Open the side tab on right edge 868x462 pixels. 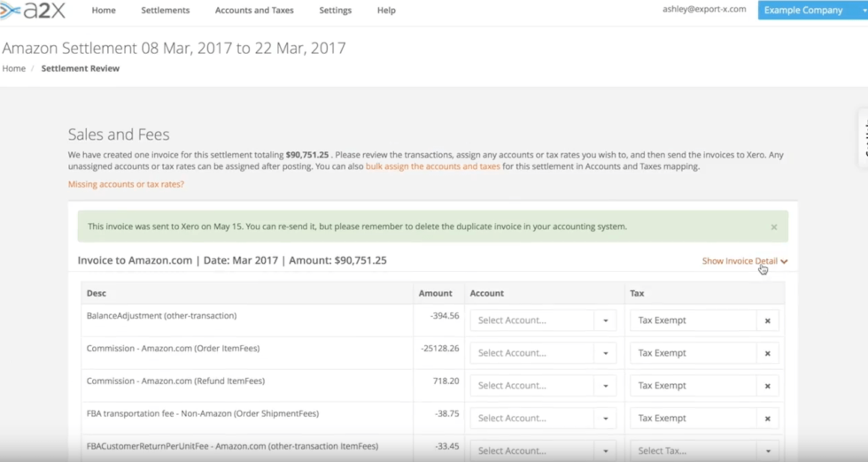(863, 138)
